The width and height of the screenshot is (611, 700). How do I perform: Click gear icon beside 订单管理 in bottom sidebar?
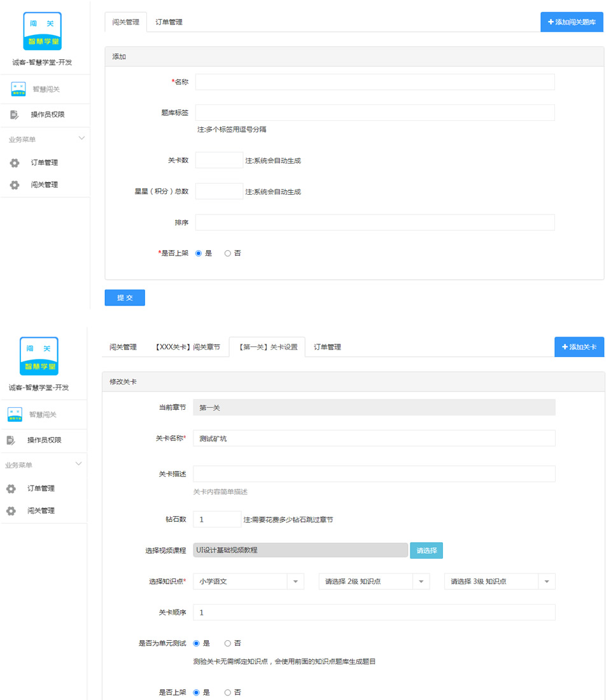pyautogui.click(x=11, y=489)
